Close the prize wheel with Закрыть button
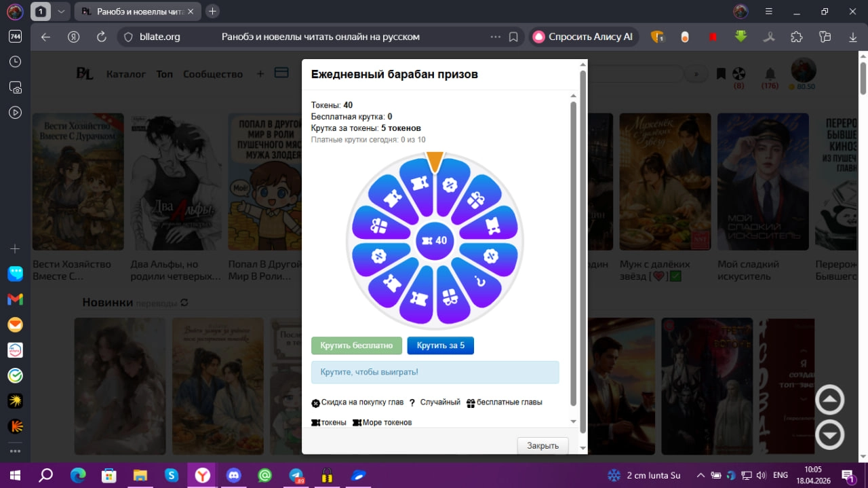This screenshot has width=868, height=488. 542,445
